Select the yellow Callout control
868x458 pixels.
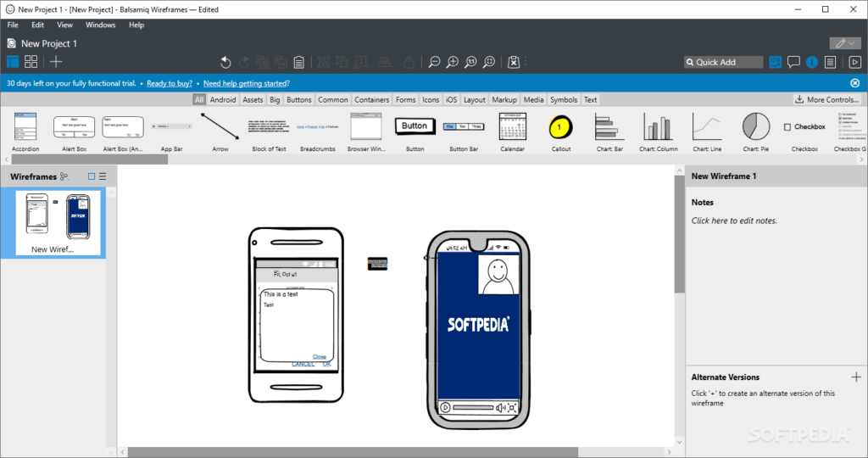pyautogui.click(x=561, y=131)
